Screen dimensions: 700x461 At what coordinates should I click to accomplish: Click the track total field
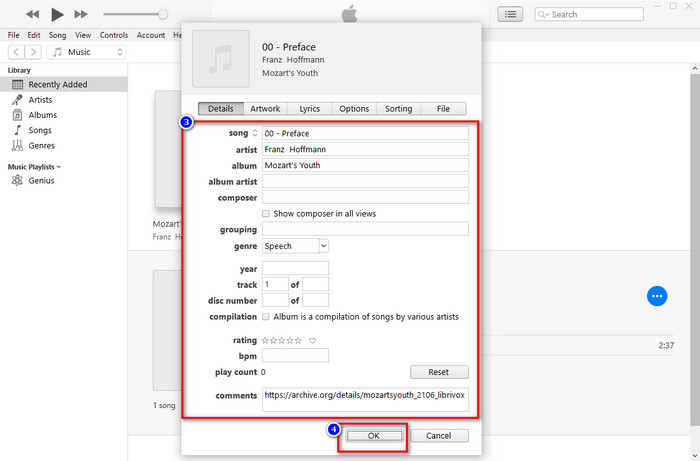(315, 284)
